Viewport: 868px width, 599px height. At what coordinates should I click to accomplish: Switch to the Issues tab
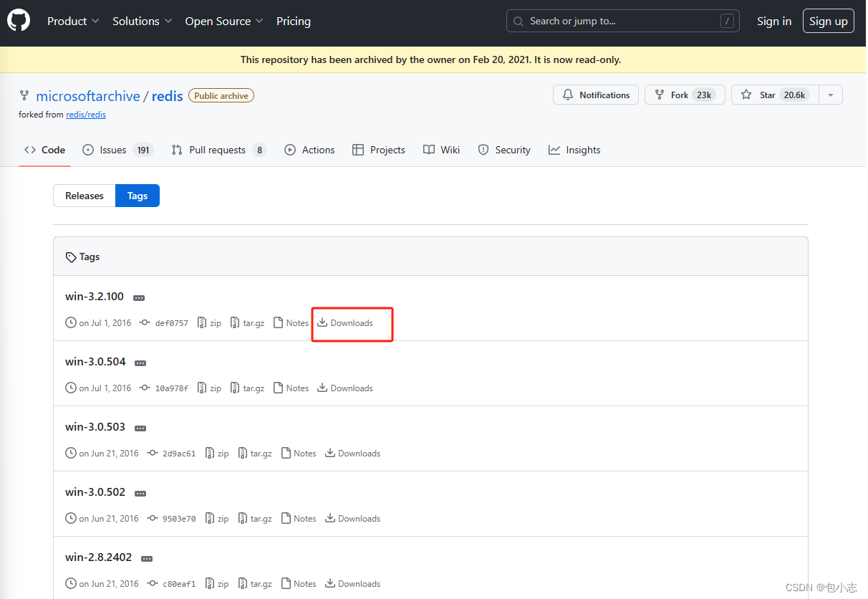[x=118, y=150]
